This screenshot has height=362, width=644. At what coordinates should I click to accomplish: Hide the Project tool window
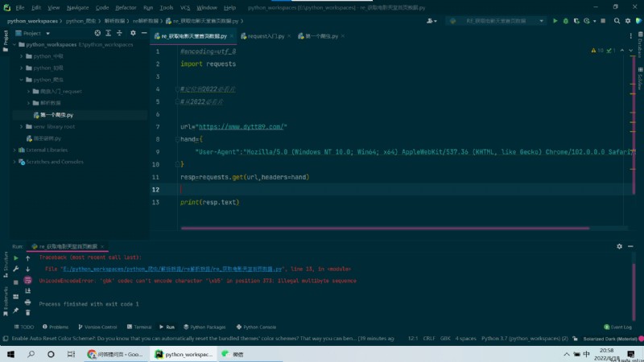[x=144, y=33]
